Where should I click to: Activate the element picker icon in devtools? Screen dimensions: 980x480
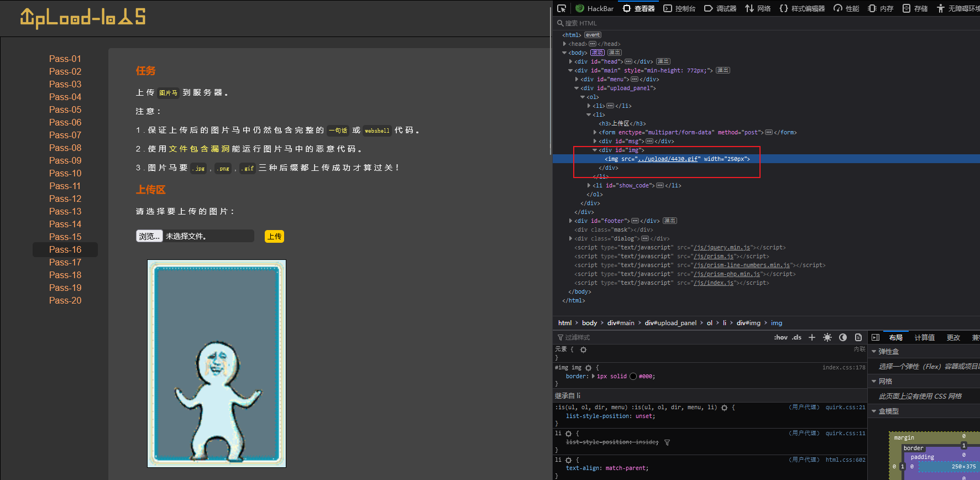[x=562, y=8]
